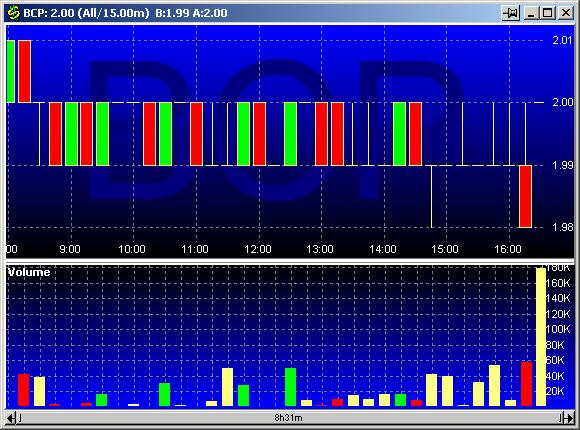Click the 13:00 time axis label

tap(320, 249)
